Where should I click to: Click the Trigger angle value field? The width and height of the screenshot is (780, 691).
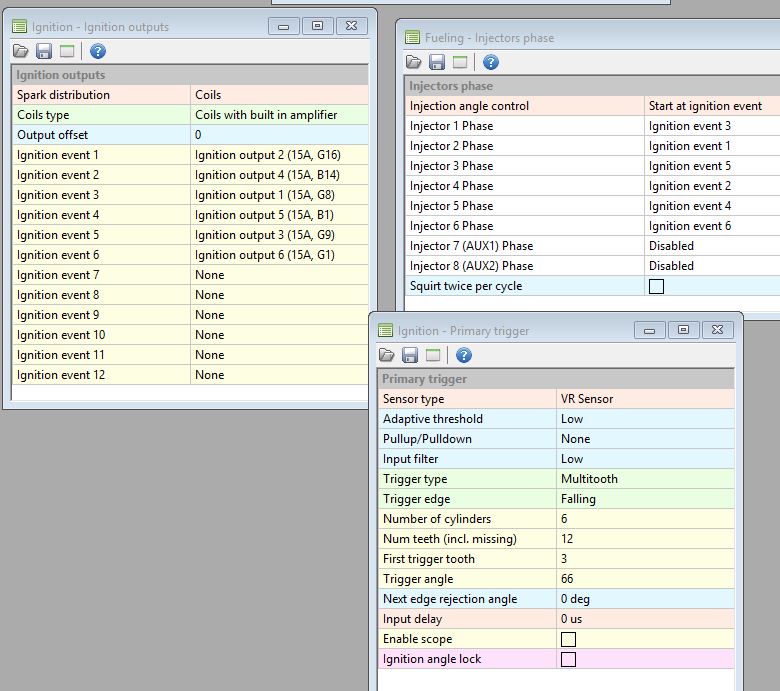coord(644,579)
